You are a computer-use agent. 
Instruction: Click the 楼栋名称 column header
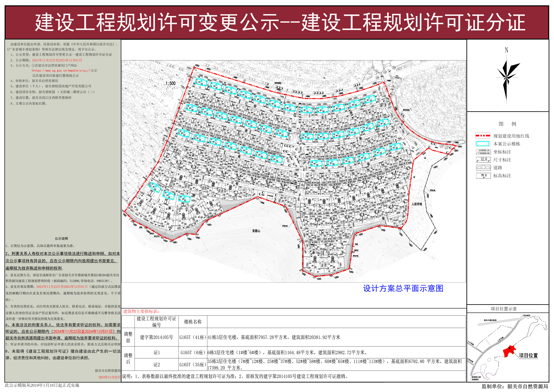[193, 322]
